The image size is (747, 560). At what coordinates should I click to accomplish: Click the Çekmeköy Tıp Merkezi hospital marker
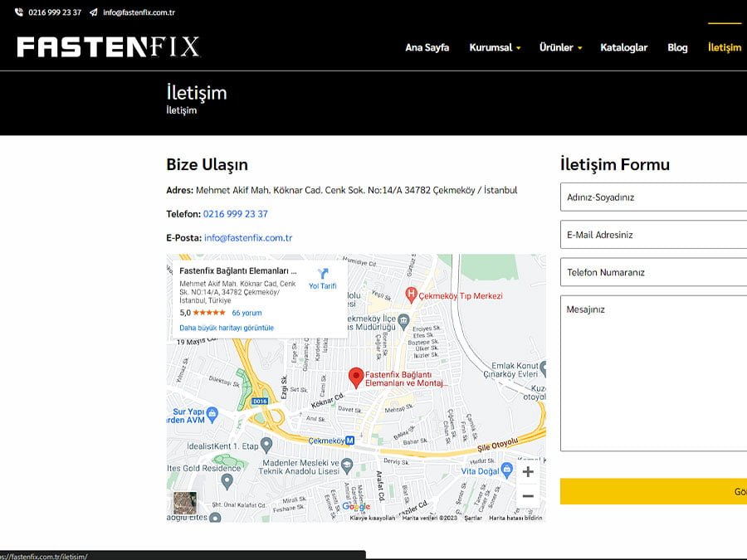(x=413, y=294)
